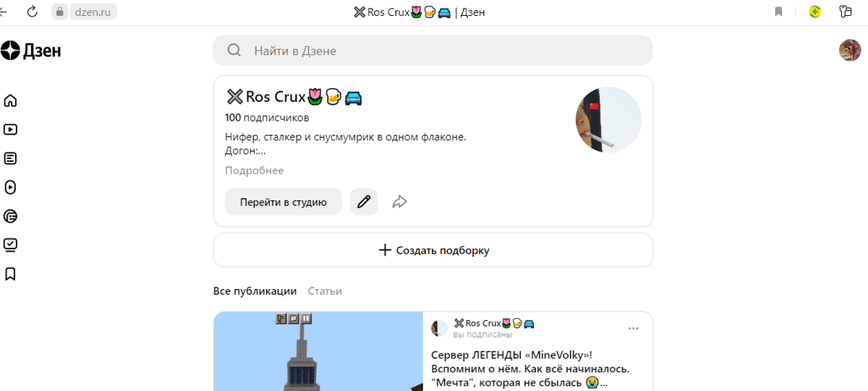Open the channel's round avatar image

click(608, 120)
